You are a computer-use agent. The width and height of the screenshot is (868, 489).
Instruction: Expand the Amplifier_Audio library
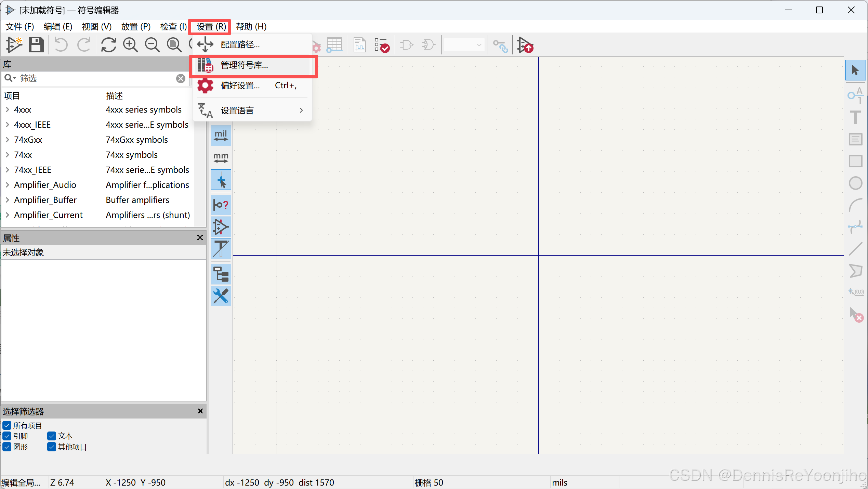[x=7, y=185]
